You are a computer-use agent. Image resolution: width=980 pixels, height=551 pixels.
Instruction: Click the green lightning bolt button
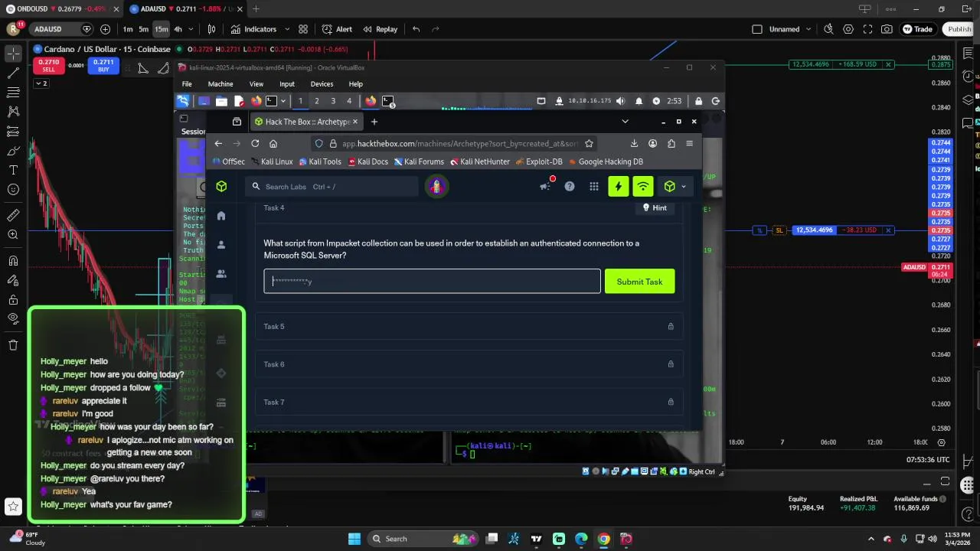tap(619, 186)
